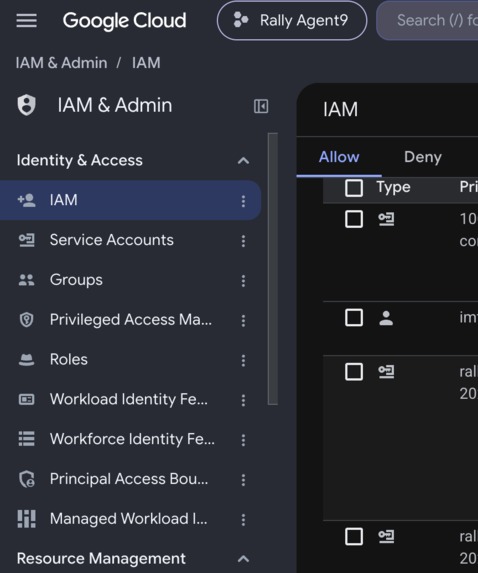
Task: Open the three-dot menu beside Roles
Action: click(x=243, y=360)
